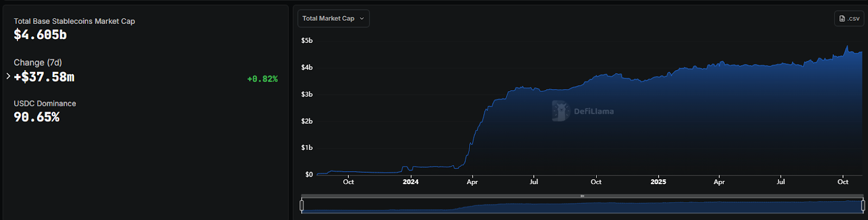
Task: Click the green +0.82% percentage
Action: (262, 79)
